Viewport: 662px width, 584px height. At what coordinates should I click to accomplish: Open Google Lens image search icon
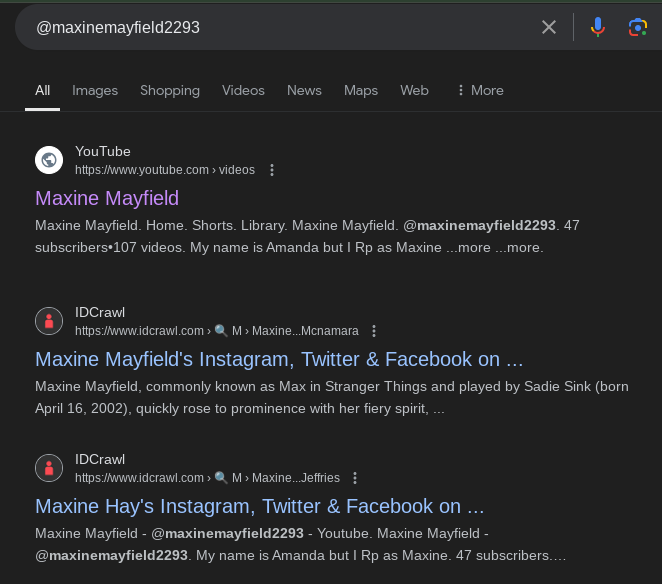click(x=638, y=27)
